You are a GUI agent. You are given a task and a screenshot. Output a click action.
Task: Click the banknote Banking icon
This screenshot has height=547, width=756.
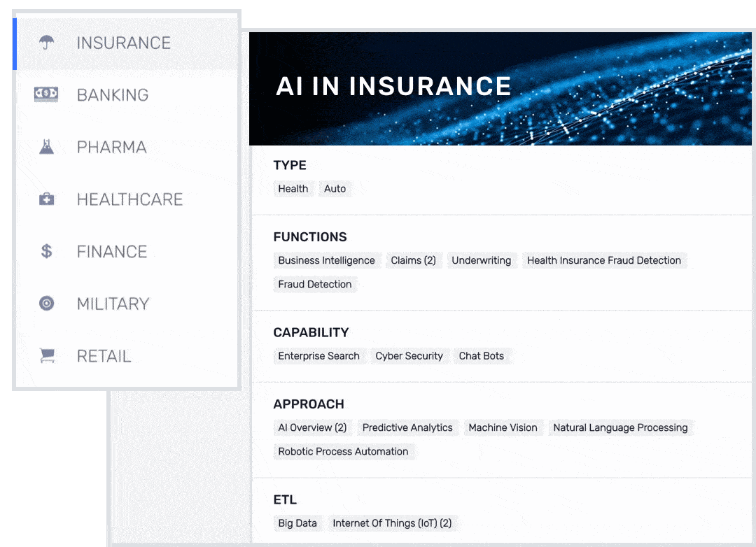(x=46, y=94)
